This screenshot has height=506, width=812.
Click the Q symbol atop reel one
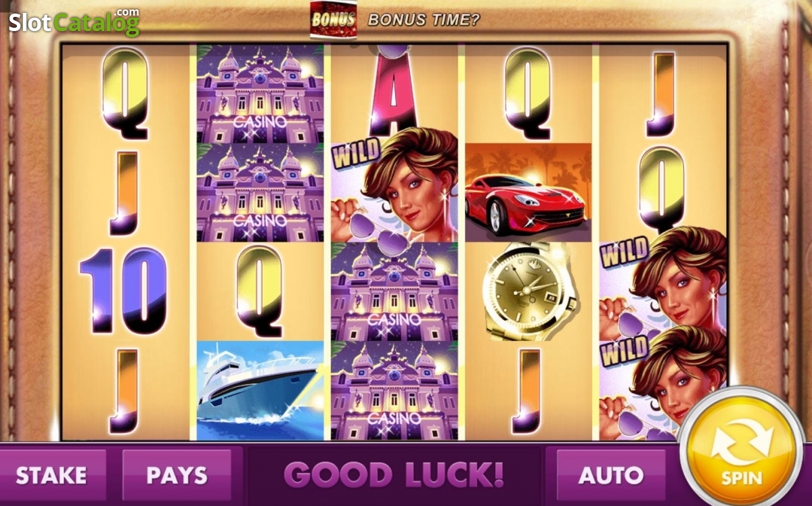pos(125,93)
